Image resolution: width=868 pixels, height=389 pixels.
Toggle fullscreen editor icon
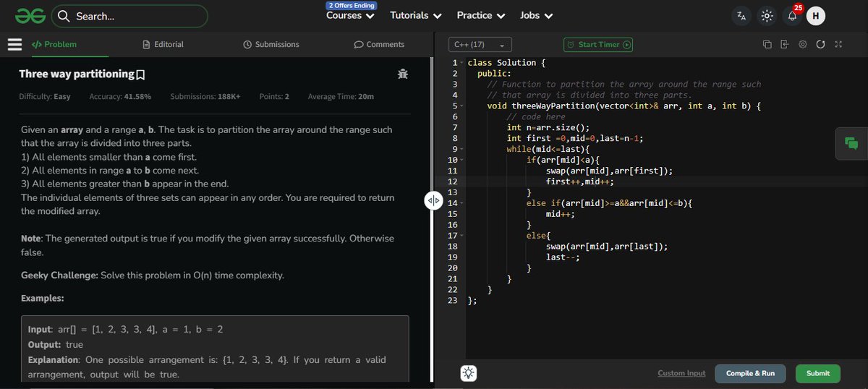click(x=838, y=45)
